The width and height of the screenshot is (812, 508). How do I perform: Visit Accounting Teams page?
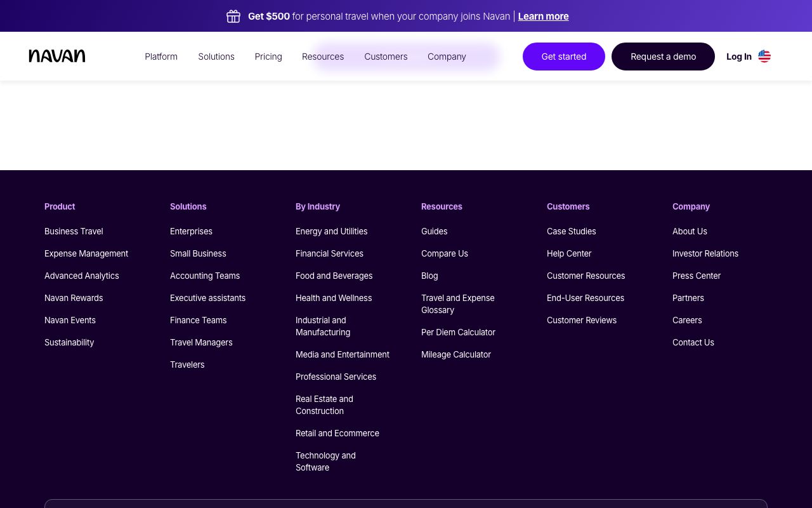pos(205,276)
